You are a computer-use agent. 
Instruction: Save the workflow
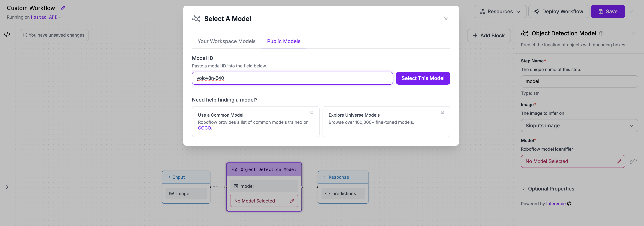click(608, 11)
